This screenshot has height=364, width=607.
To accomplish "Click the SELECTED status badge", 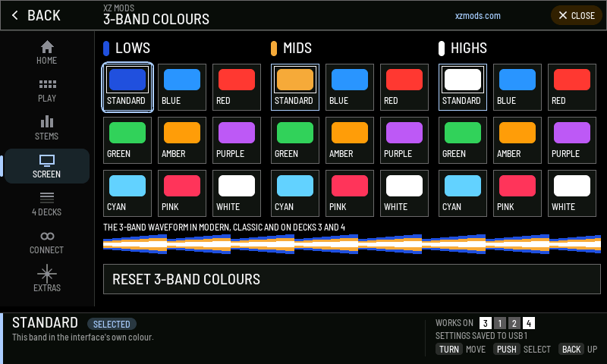I will [x=112, y=324].
